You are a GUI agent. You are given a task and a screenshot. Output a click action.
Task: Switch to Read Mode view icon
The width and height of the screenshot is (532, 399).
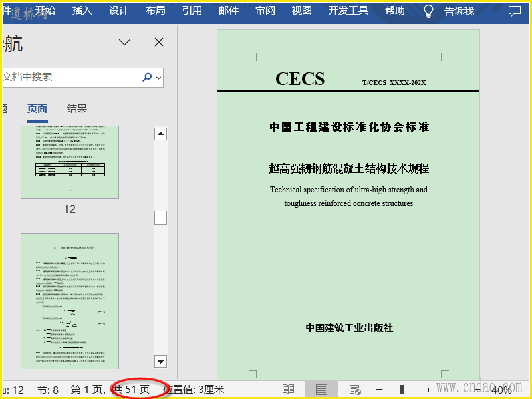288,390
